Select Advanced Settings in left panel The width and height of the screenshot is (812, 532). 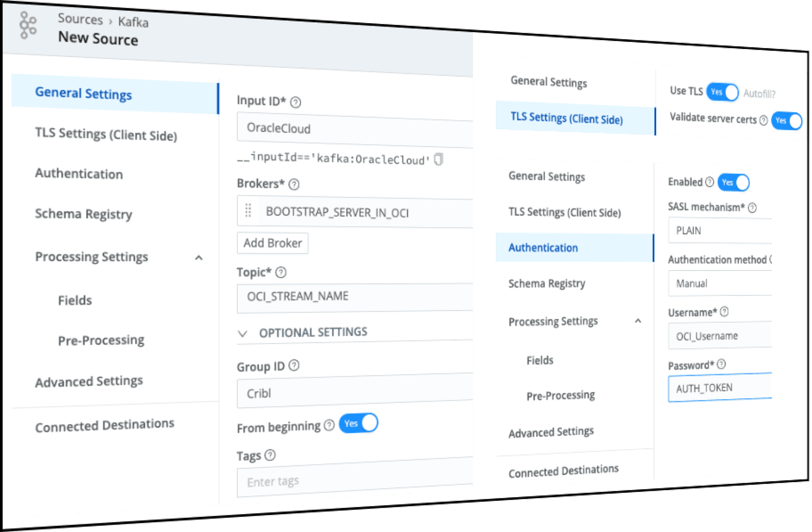point(89,381)
